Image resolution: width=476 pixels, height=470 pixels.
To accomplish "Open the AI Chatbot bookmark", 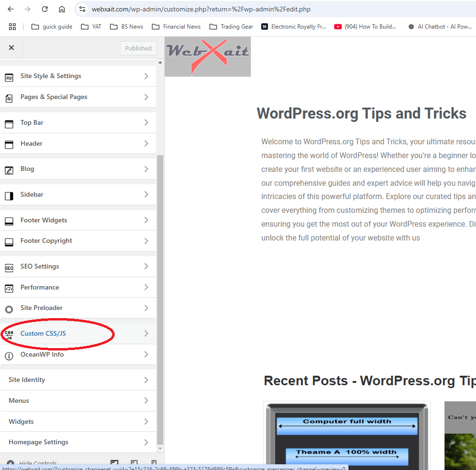I will point(440,27).
